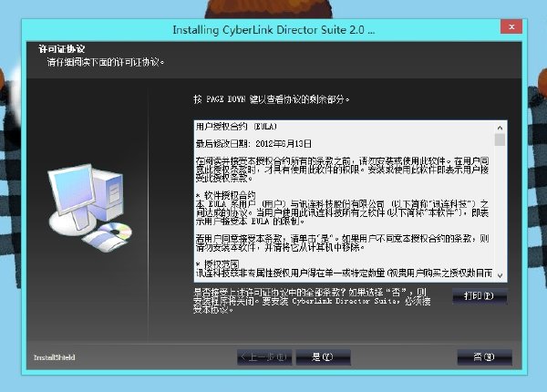Click the 最后修改日期: 2012年6月13日 line
Screen dimensions: 547x392
tap(253, 144)
